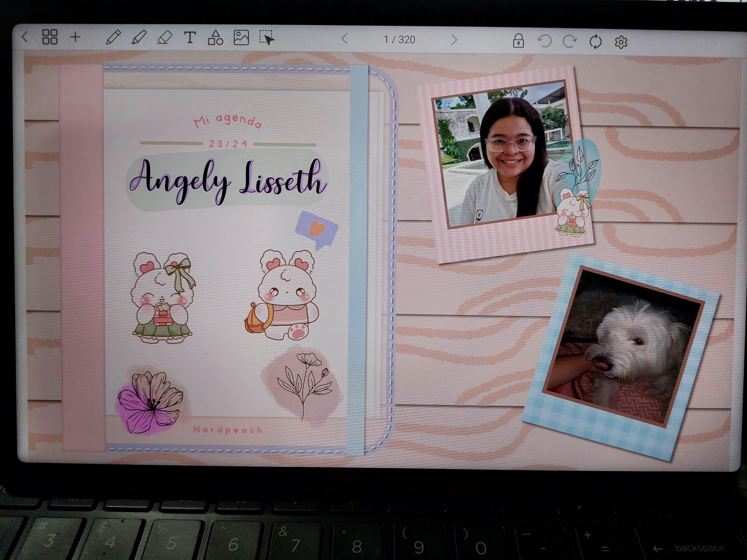The image size is (747, 560).
Task: Select the Text tool
Action: [x=190, y=37]
